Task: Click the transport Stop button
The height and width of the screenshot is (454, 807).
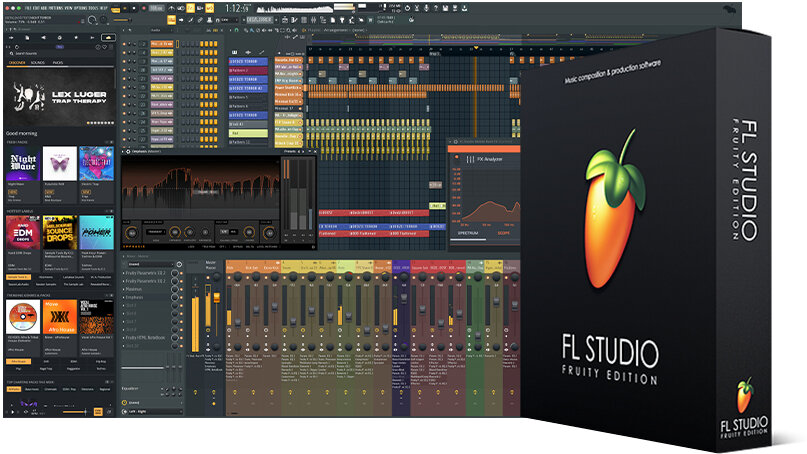Action: 134,8
